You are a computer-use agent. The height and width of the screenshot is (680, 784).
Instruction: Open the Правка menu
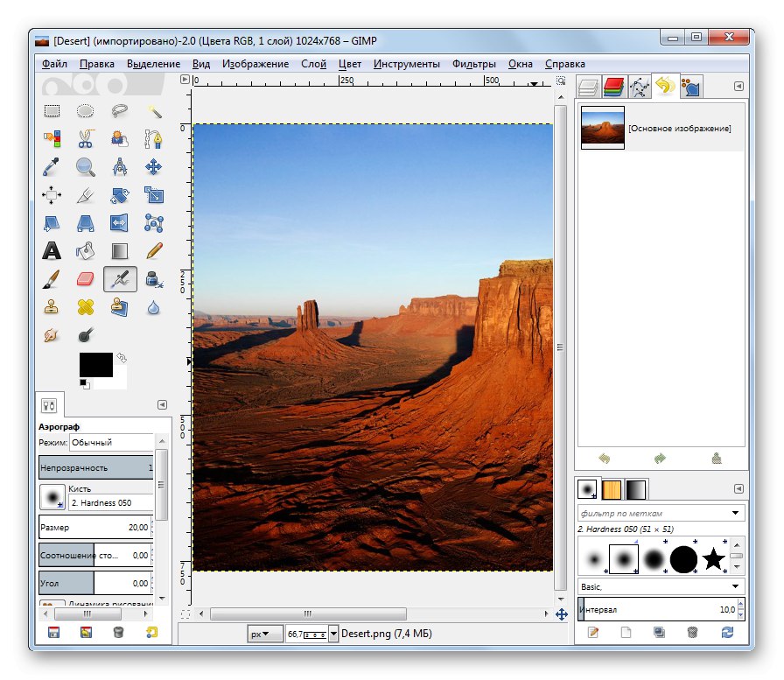(97, 64)
